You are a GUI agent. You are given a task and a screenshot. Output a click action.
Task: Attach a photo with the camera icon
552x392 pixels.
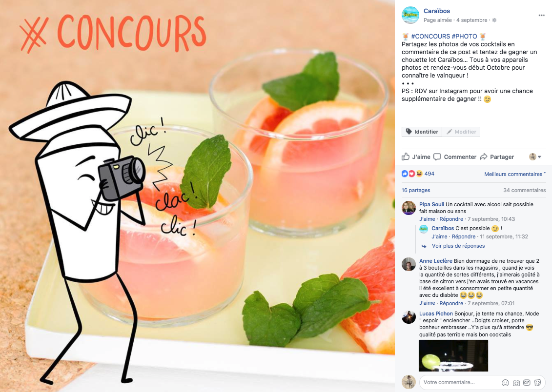[516, 383]
